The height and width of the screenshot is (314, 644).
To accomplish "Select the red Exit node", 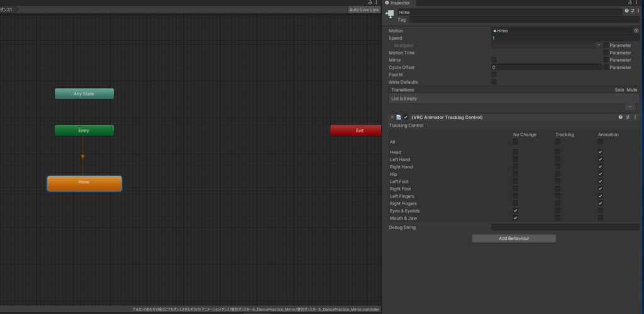I will coord(356,131).
